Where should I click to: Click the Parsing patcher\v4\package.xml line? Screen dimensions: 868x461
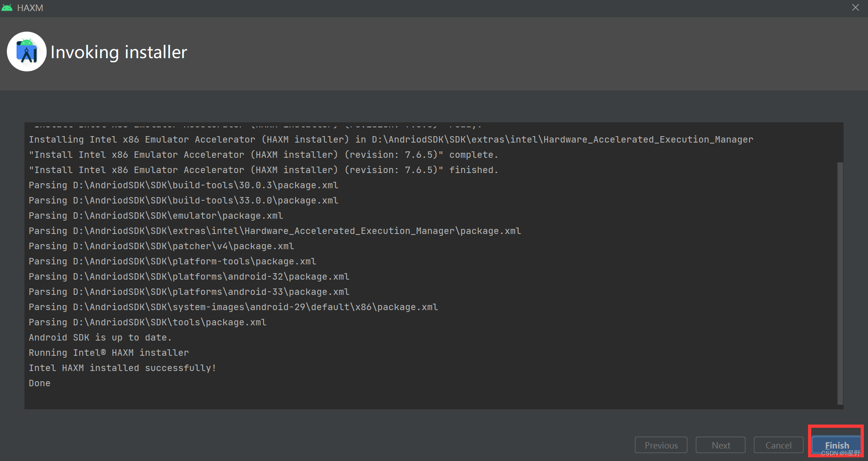[x=161, y=246]
